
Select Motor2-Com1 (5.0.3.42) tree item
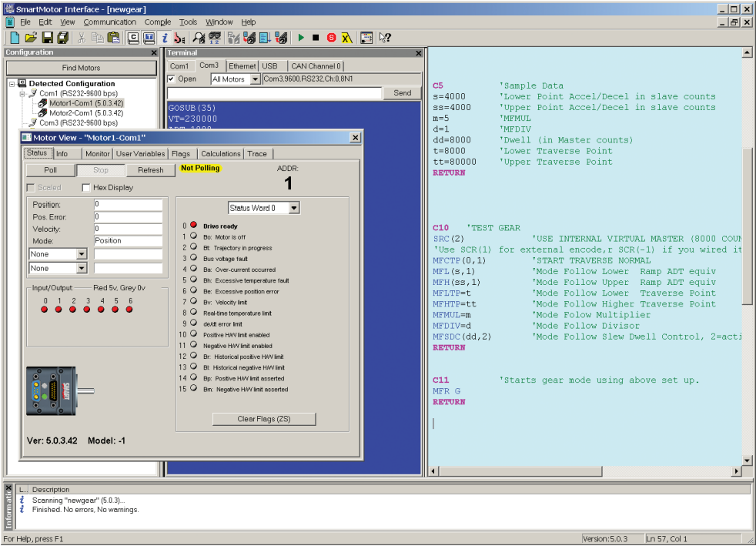pos(86,113)
